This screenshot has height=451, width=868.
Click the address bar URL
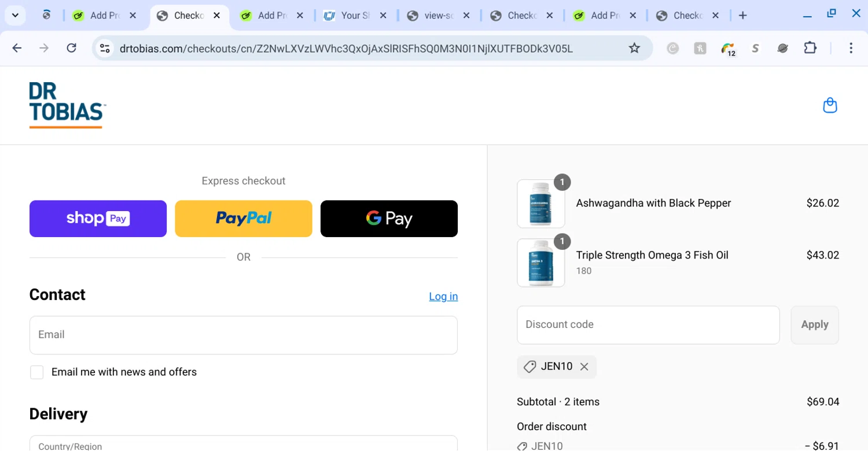click(346, 49)
